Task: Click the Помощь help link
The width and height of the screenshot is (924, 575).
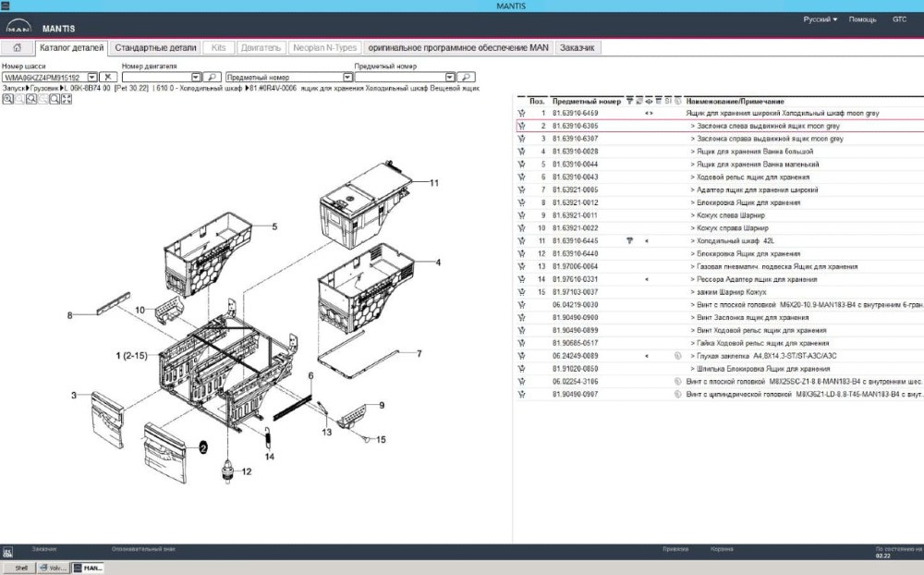Action: pos(862,19)
